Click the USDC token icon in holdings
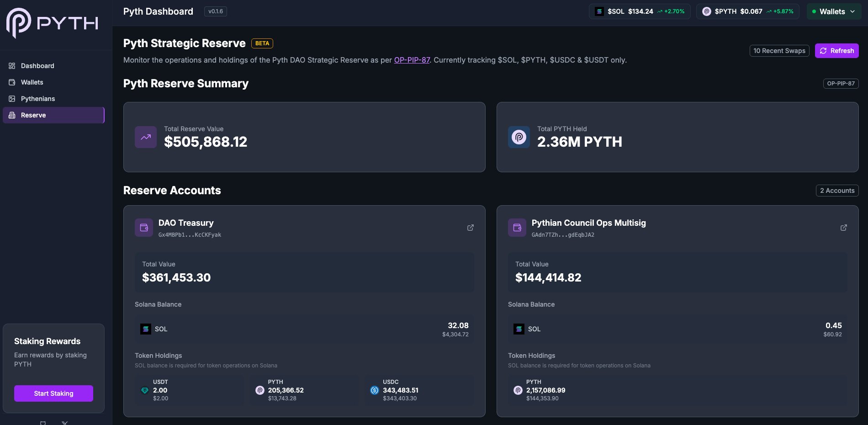This screenshot has width=868, height=425. point(375,390)
